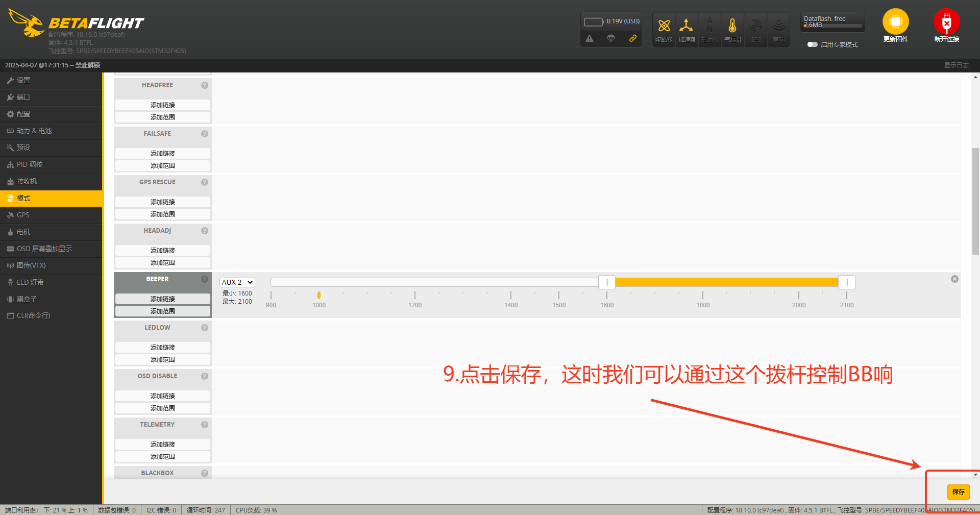Viewport: 980px width, 515px height.
Task: Click the orange BEEPER range bar
Action: pos(727,282)
